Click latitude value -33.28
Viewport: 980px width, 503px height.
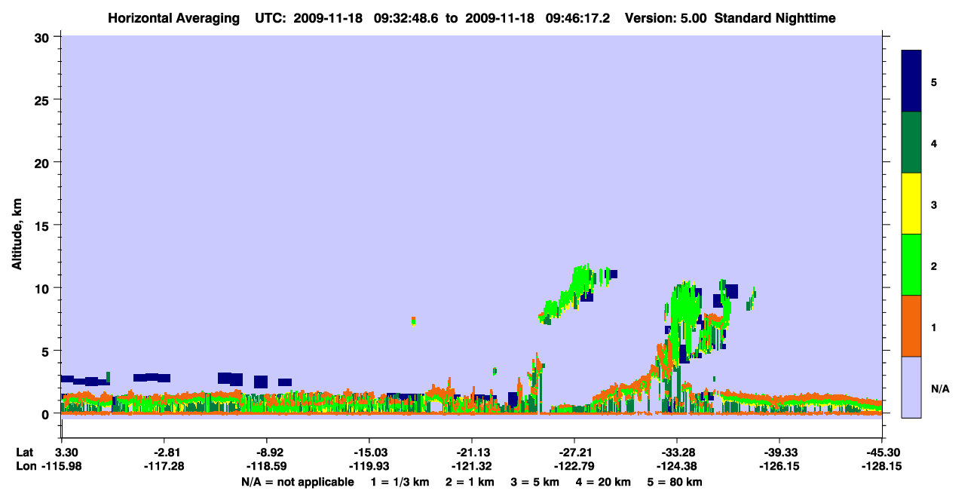tap(677, 452)
